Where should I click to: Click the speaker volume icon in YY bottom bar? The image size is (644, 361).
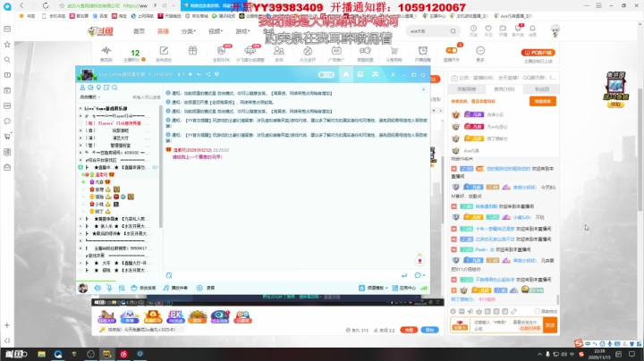tap(97, 288)
